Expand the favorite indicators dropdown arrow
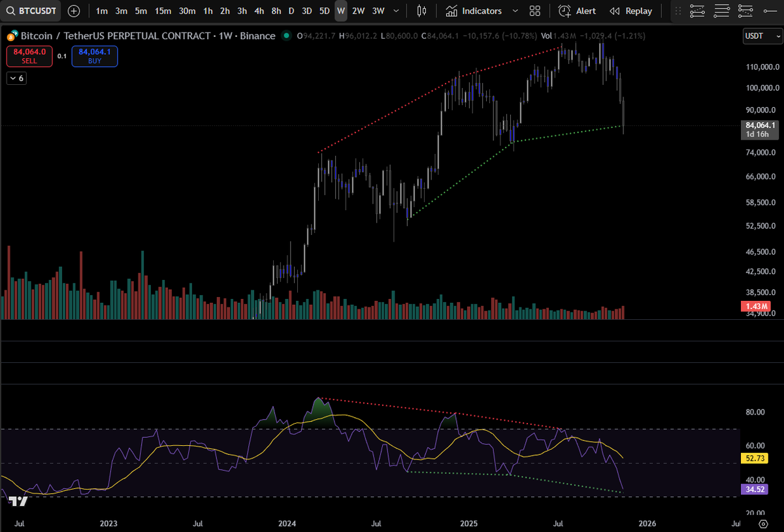This screenshot has width=784, height=532. tap(515, 10)
